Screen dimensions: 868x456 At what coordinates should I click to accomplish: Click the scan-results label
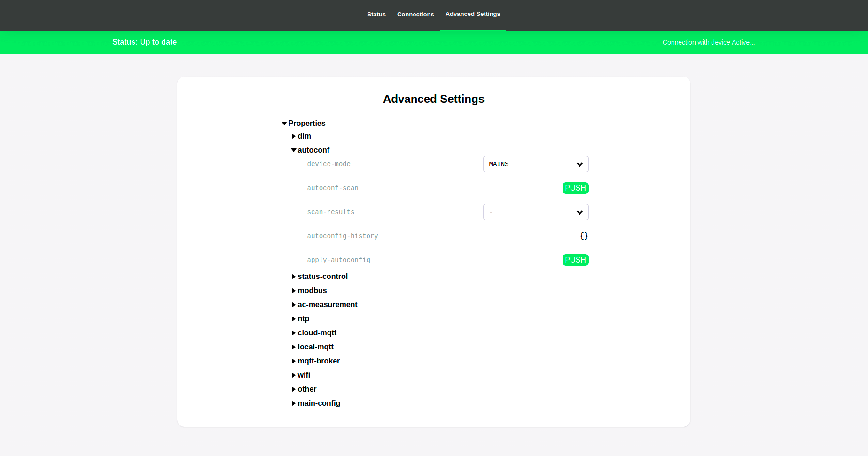[x=331, y=212]
